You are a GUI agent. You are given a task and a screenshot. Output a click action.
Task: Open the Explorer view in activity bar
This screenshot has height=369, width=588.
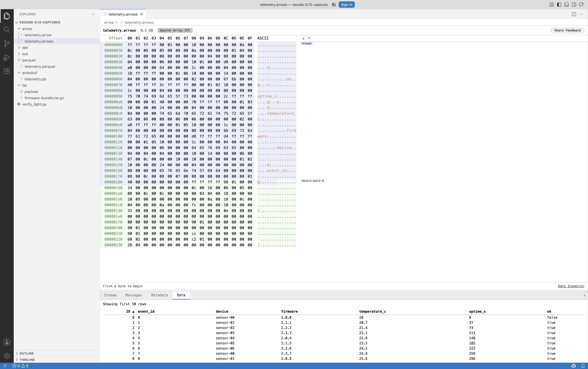click(x=7, y=16)
